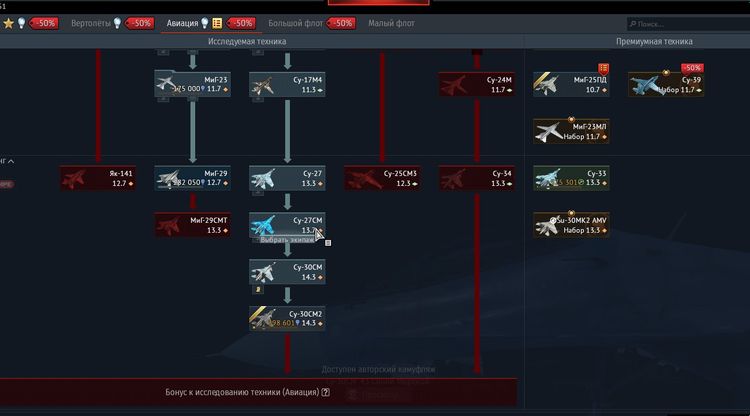Select the Су-17М4 aircraft card
750x416 pixels.
(x=287, y=84)
